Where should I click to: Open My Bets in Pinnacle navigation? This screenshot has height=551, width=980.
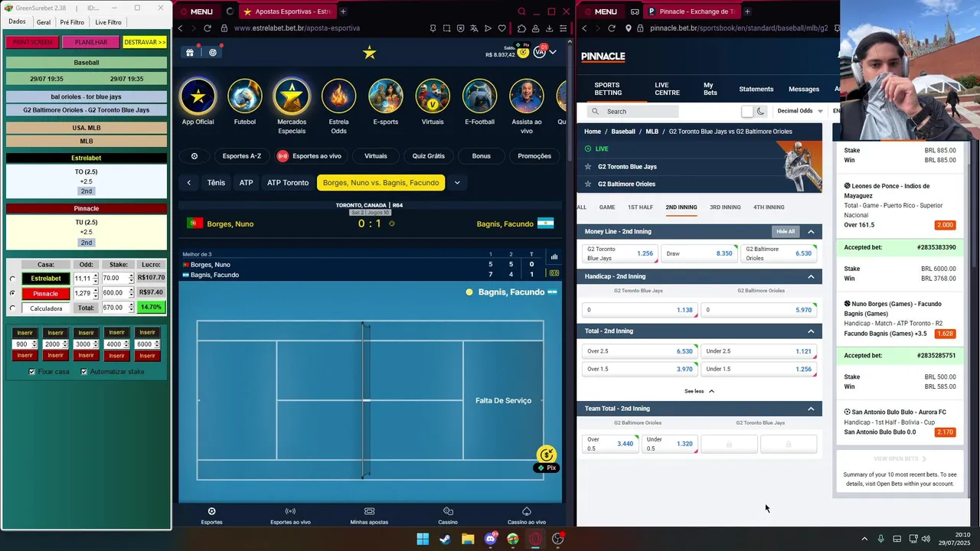pos(710,89)
